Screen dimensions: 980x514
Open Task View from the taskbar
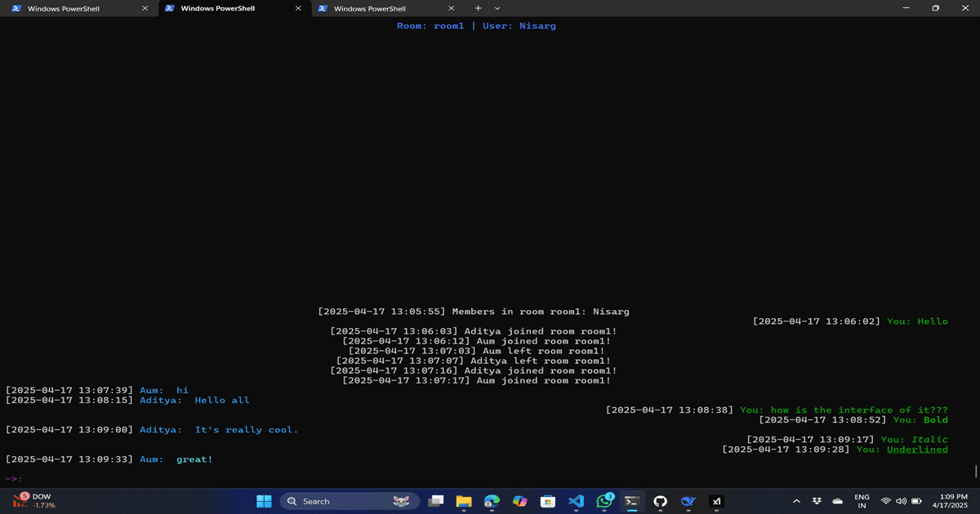(x=437, y=501)
